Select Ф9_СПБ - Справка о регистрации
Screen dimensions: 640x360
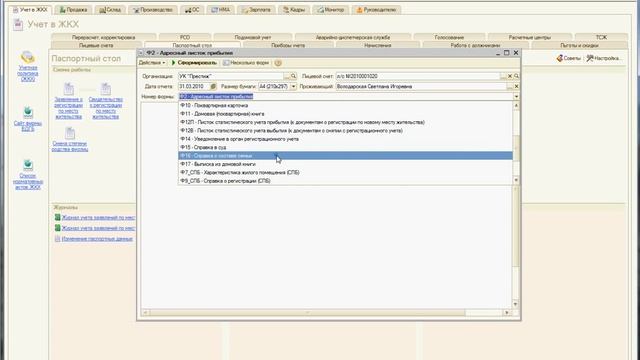click(345, 181)
